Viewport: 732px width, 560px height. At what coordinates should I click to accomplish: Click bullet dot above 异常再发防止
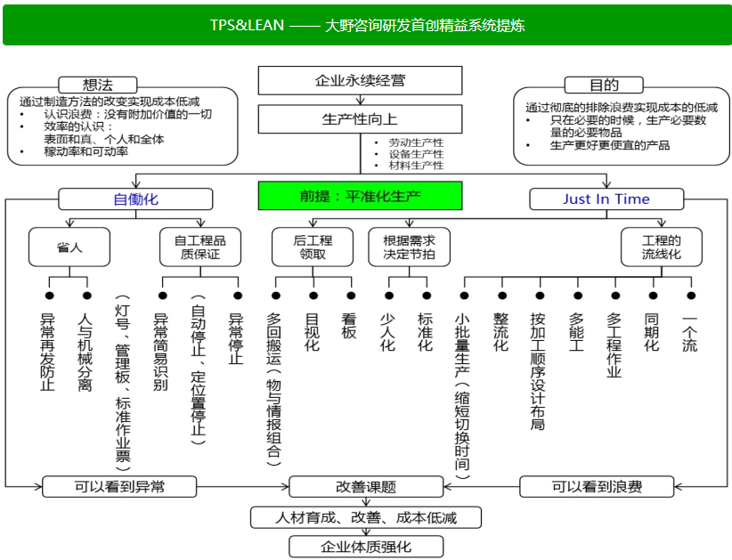coord(50,296)
